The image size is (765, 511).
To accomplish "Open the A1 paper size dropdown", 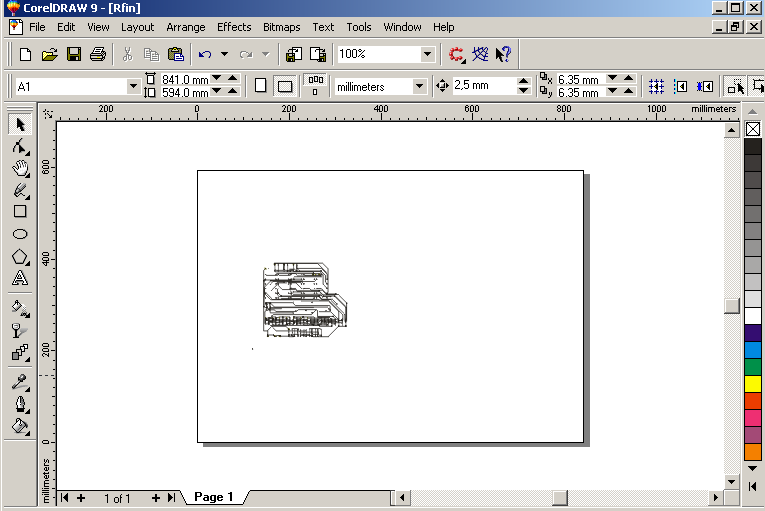I will coord(133,87).
